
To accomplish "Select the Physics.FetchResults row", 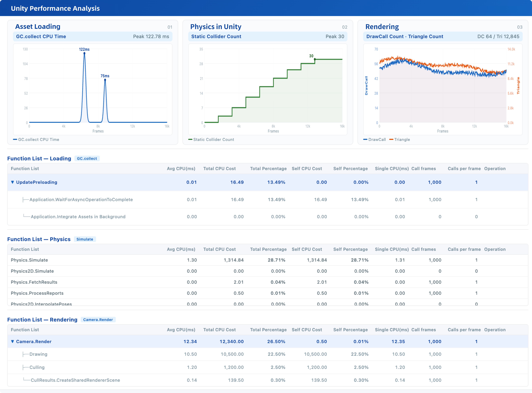I will (x=268, y=282).
